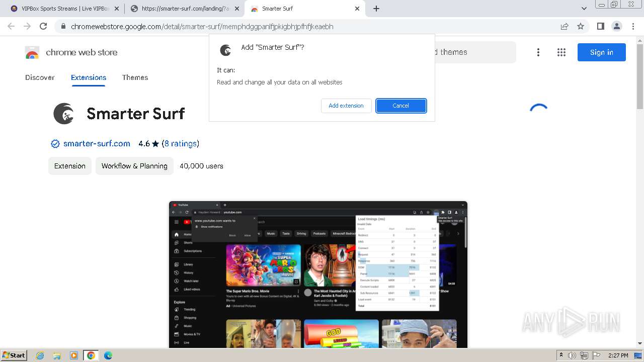Select the Extension category chip

coord(70,166)
